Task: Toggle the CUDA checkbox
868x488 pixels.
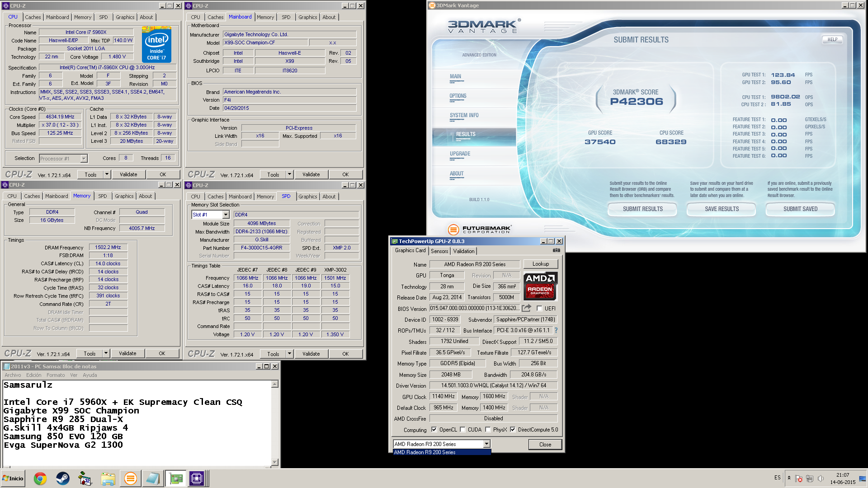Action: point(462,430)
